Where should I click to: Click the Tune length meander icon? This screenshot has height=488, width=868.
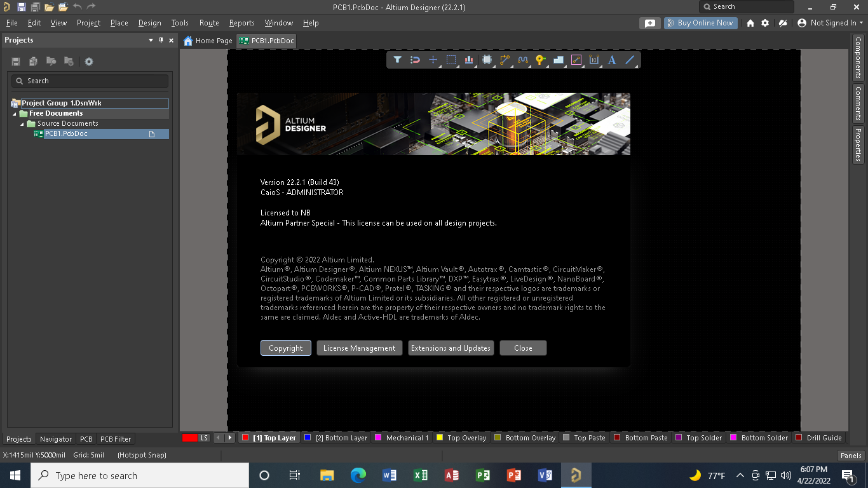pos(523,60)
